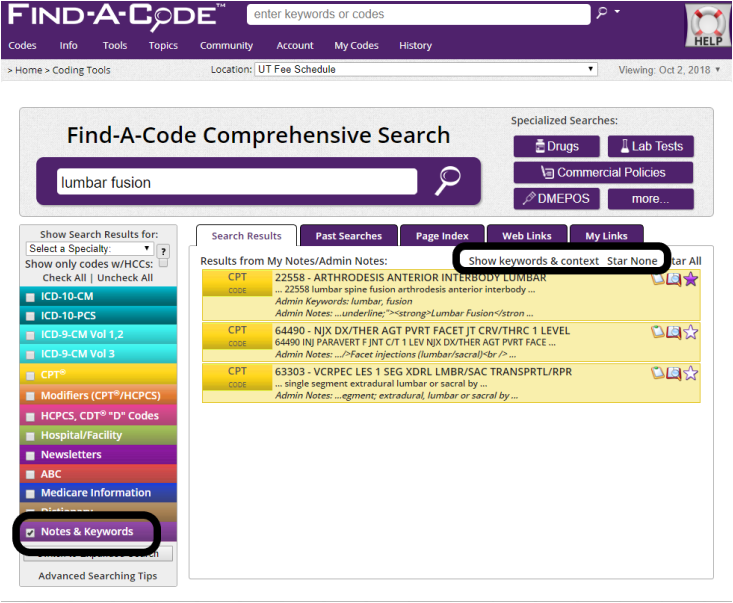733x603 pixels.
Task: Switch to the My Links tab
Action: pos(606,236)
